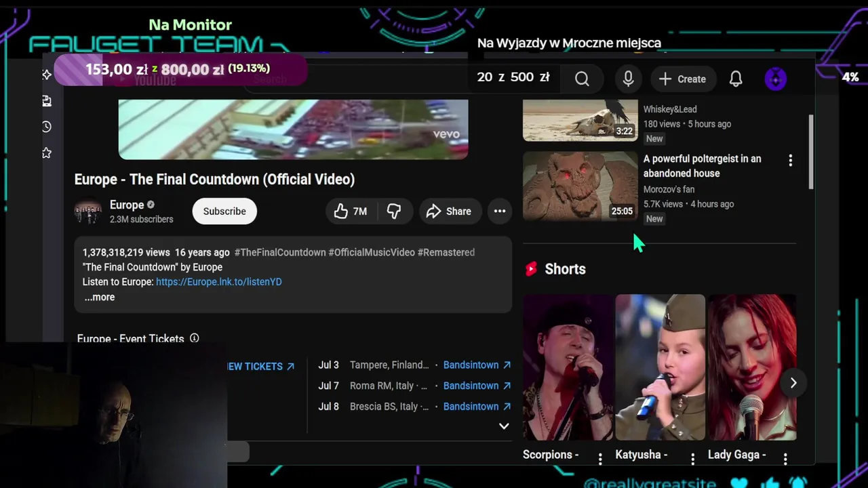Click the YouTube search magnifier icon

tap(582, 79)
